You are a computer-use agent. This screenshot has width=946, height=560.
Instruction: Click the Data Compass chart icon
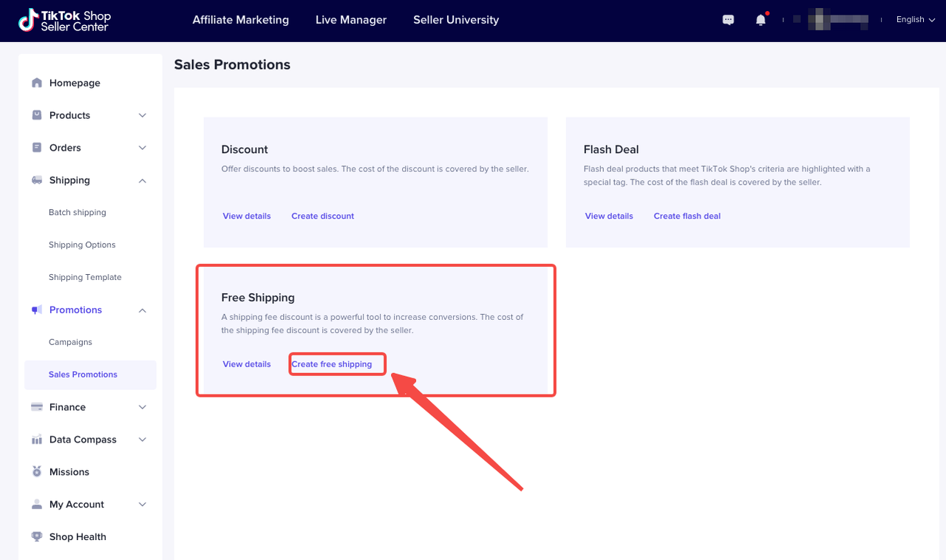[x=37, y=440]
